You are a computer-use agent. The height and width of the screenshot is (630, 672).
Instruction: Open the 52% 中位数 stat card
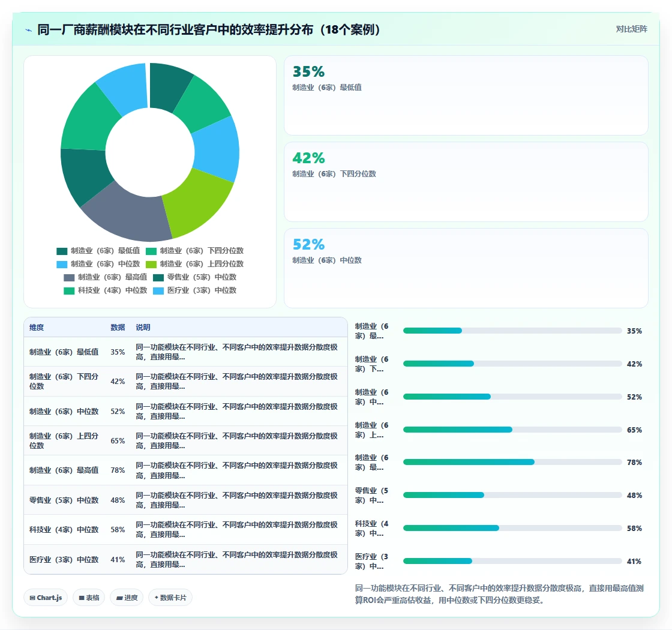pyautogui.click(x=466, y=268)
